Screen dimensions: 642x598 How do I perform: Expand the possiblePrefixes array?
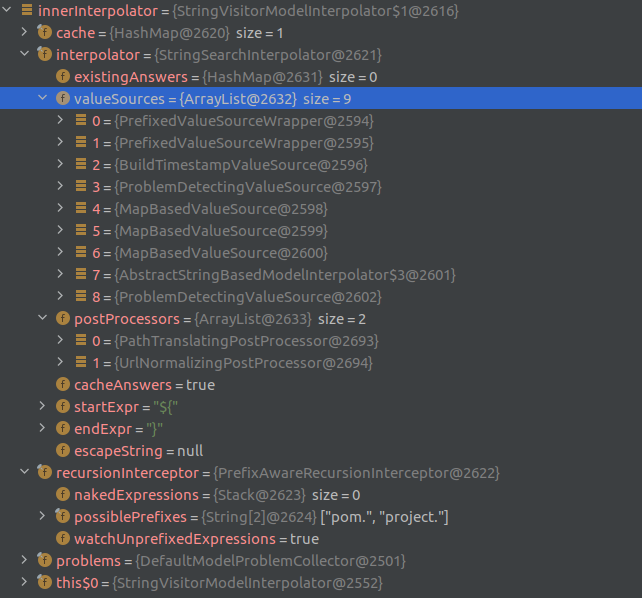click(x=42, y=516)
